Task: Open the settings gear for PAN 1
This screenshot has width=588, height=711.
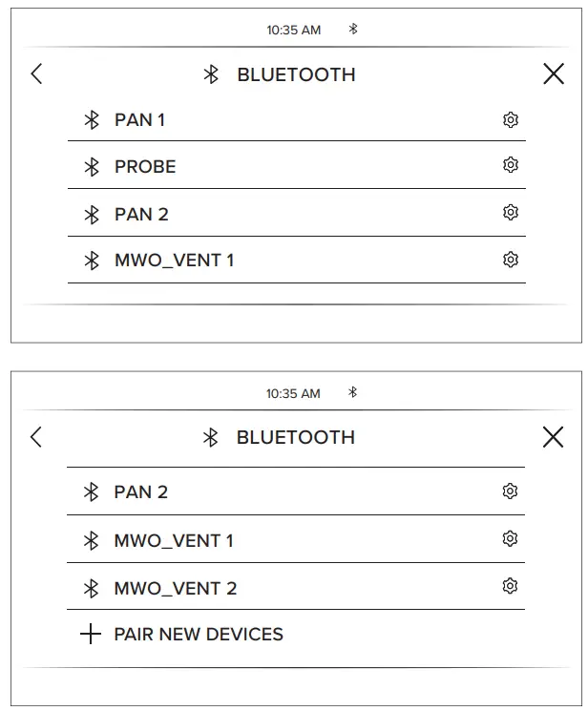Action: (x=511, y=120)
